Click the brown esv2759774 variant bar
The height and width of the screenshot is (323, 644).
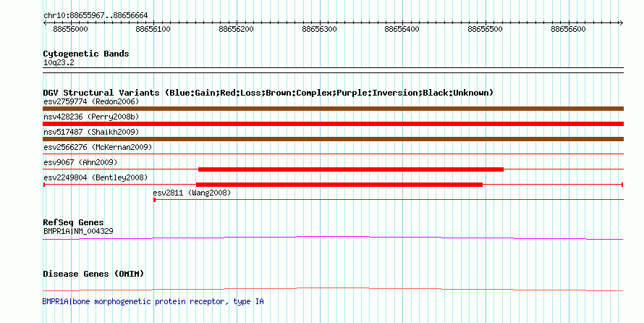point(333,109)
